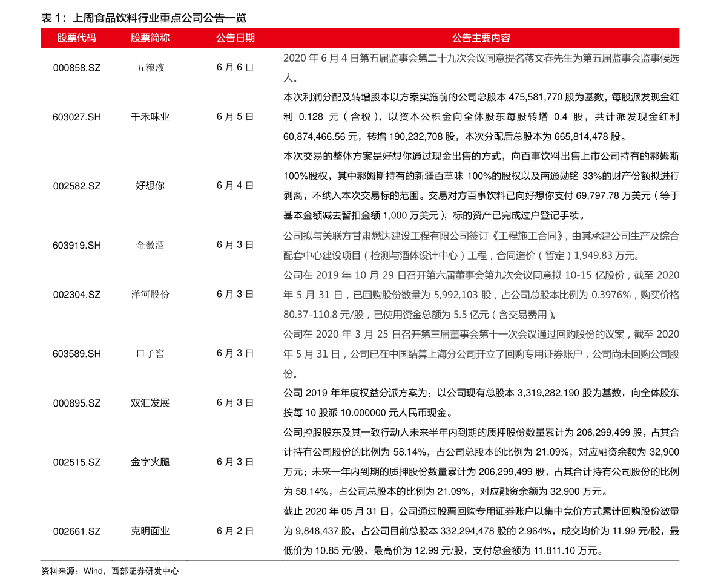721x588 pixels.
Task: Click the source note 资料来源：Wind，西部证券研发中心
Action: [x=110, y=572]
